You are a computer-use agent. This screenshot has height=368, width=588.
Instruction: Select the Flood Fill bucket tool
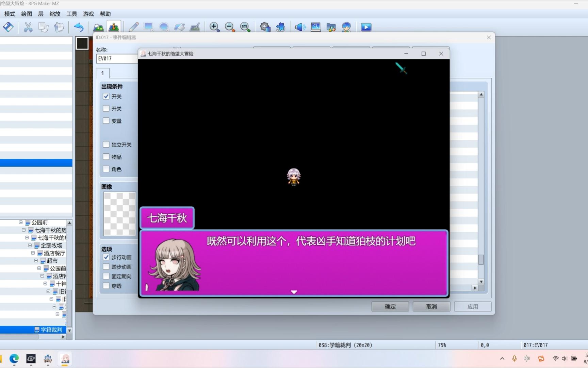point(179,27)
